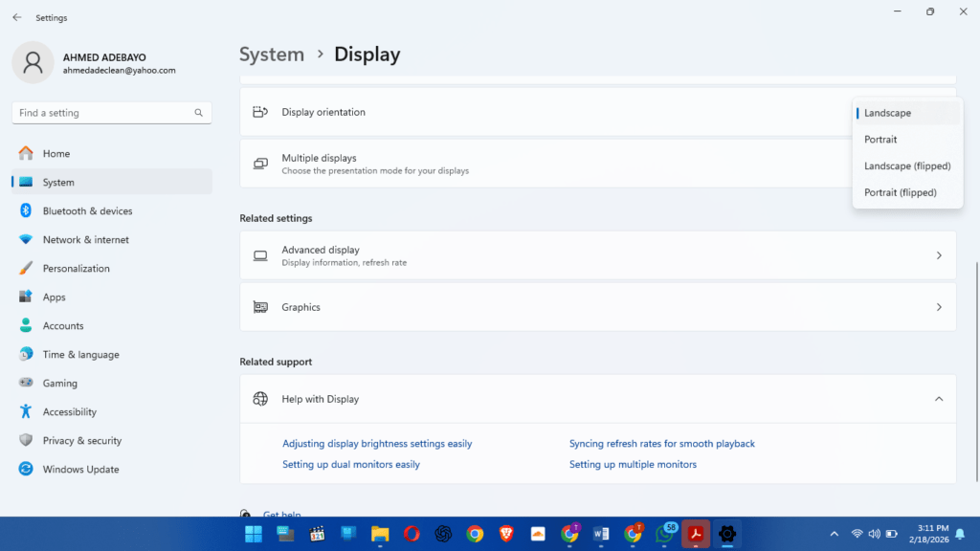The image size is (980, 551).
Task: Open the Graphics settings row
Action: [598, 307]
